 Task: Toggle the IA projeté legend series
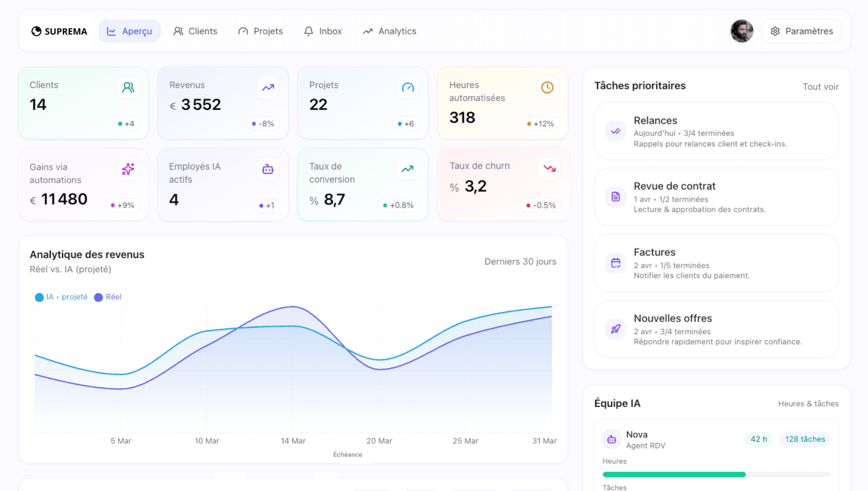click(x=61, y=297)
